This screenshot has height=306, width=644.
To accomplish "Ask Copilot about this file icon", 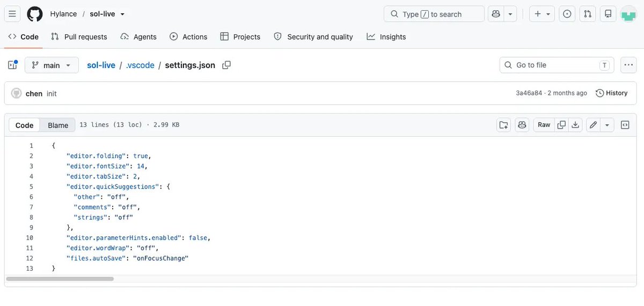I will pyautogui.click(x=522, y=125).
